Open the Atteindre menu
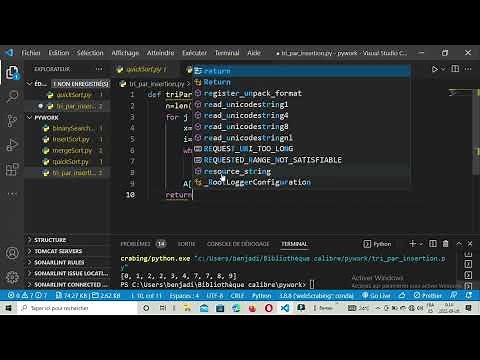Screen dimensions: 480x360 (x=160, y=53)
